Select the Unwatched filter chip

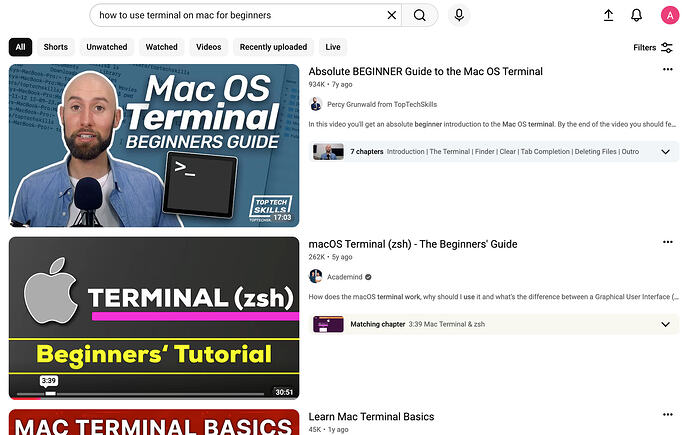coord(107,47)
